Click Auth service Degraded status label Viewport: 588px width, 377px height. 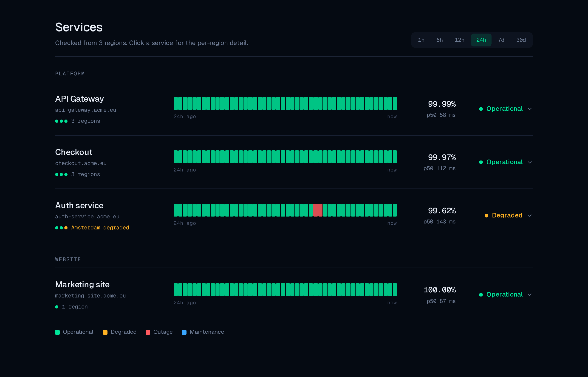507,215
